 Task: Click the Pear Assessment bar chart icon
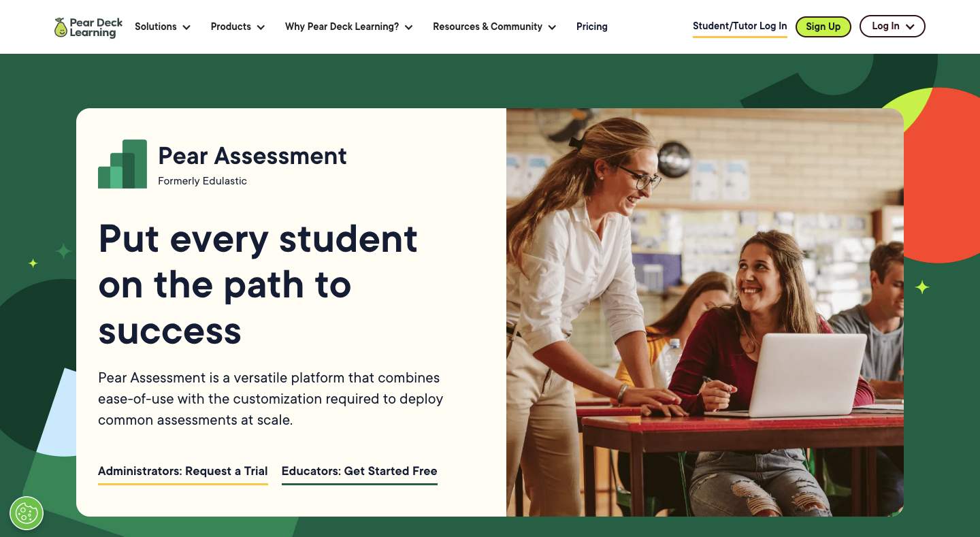tap(123, 163)
